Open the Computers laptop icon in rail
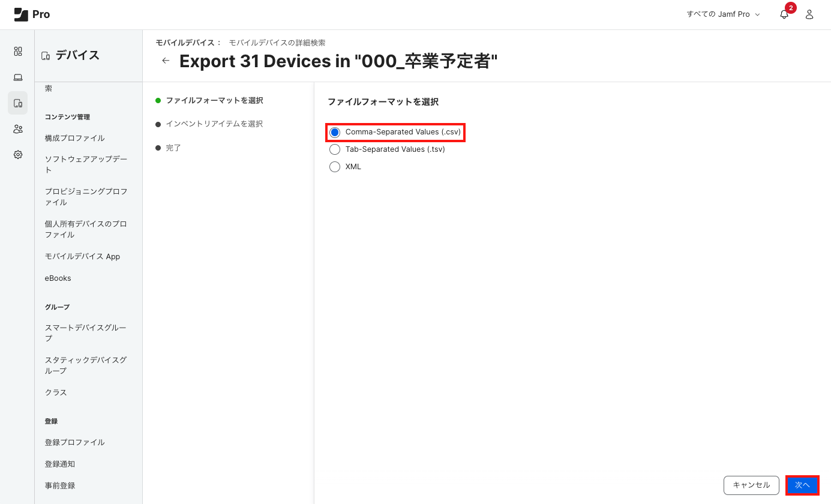Viewport: 831px width, 504px height. tap(18, 77)
